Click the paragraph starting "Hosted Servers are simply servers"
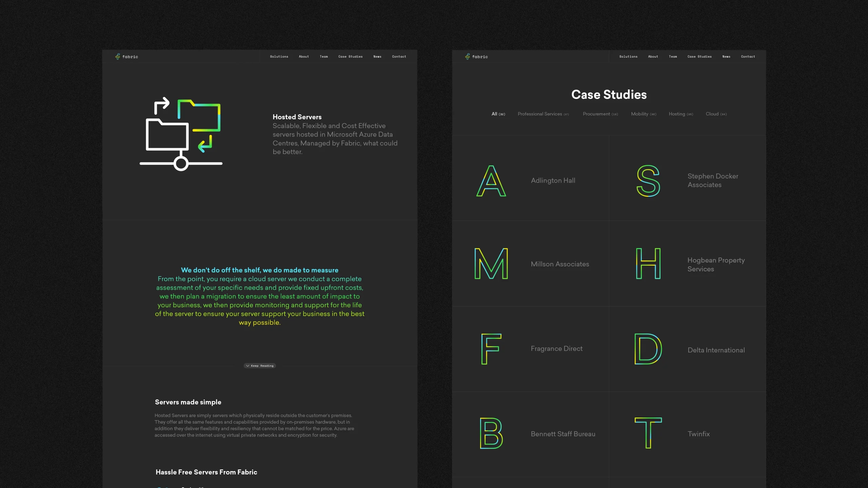Image resolution: width=868 pixels, height=488 pixels. 254,425
